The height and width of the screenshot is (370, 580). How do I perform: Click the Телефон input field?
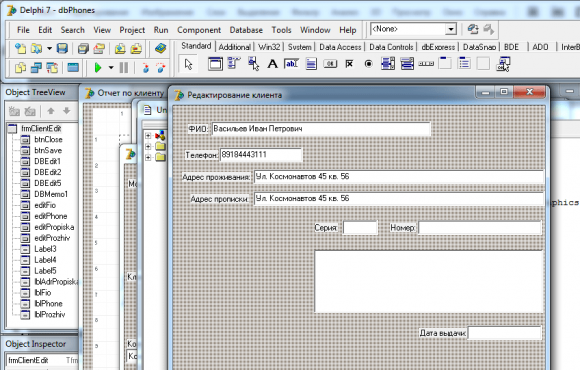(x=261, y=155)
